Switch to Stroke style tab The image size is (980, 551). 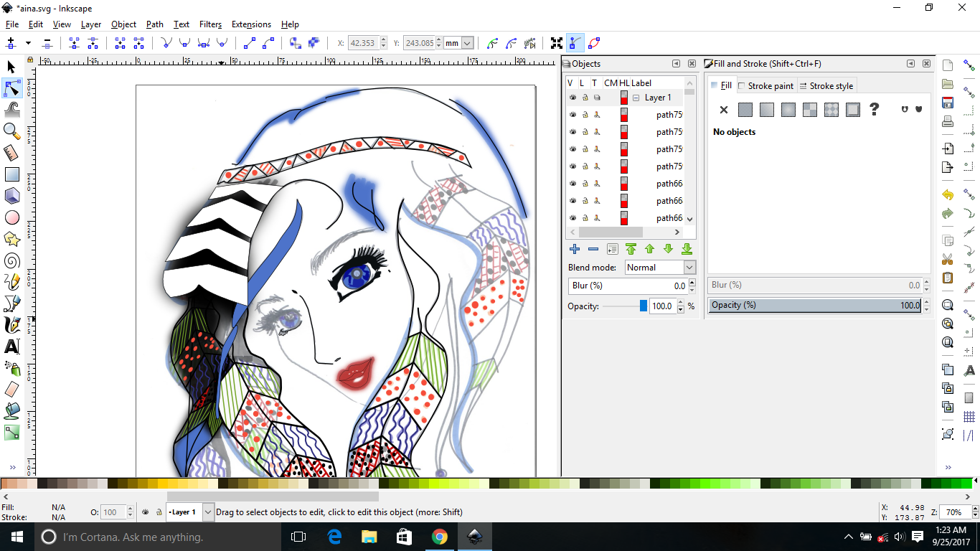coord(826,86)
